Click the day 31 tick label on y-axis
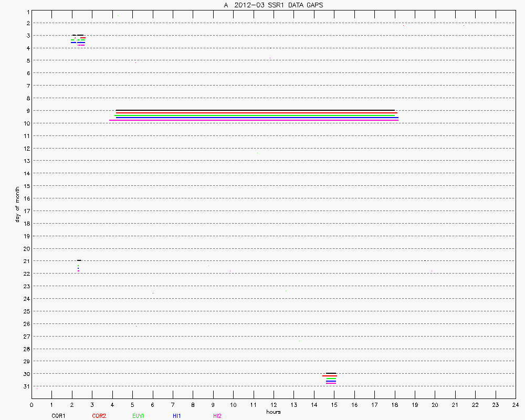Viewport: 525px width, 420px height. pyautogui.click(x=26, y=386)
